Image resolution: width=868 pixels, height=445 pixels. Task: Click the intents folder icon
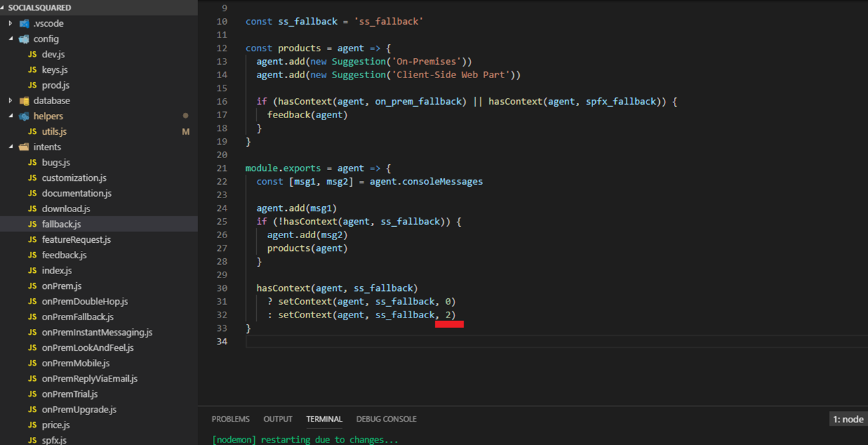(x=25, y=147)
